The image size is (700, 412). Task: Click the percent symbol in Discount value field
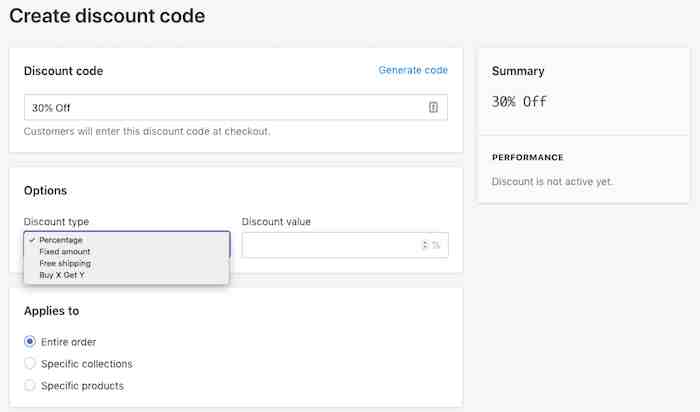436,245
